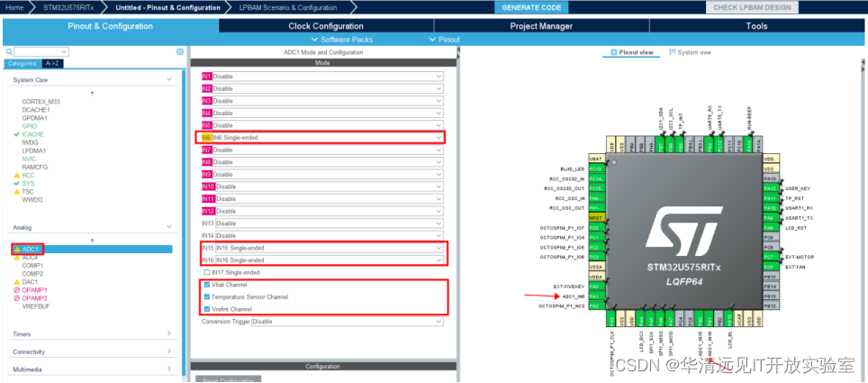Switch to the A->Z tab
The height and width of the screenshot is (383, 868).
coord(53,64)
